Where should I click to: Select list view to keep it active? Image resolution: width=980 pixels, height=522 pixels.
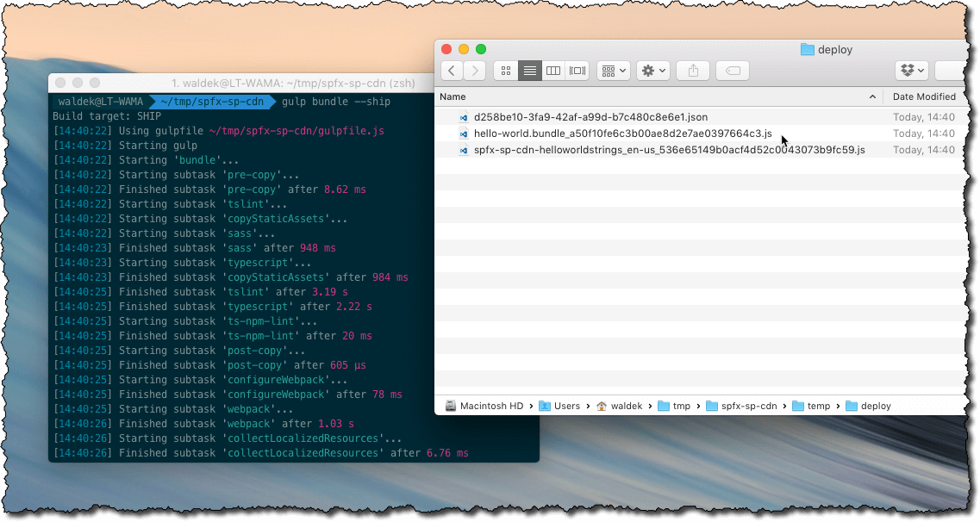[x=528, y=71]
